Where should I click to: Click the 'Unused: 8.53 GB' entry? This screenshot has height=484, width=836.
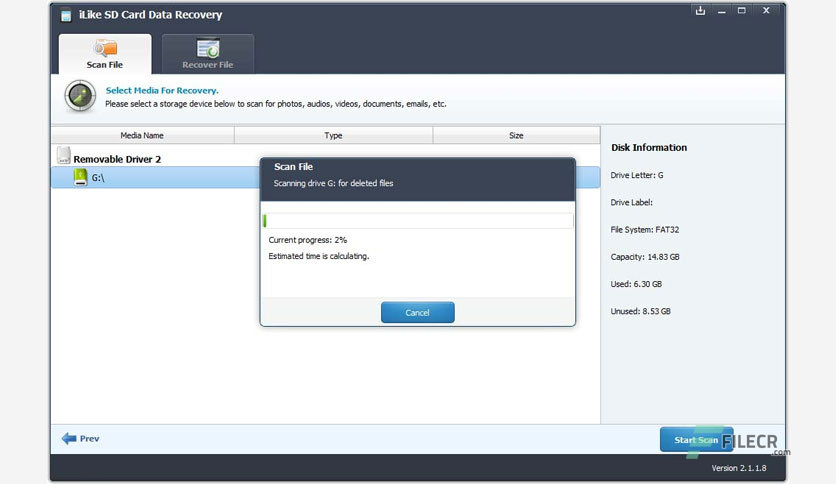pyautogui.click(x=640, y=311)
